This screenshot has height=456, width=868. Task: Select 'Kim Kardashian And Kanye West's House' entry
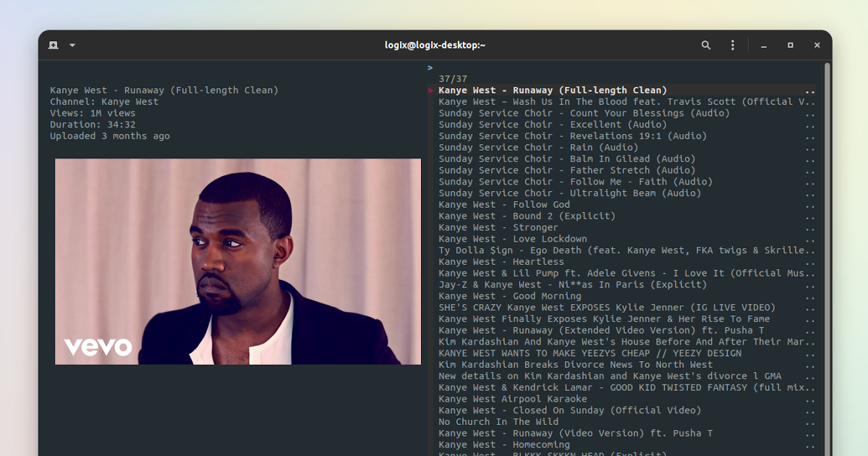(626, 342)
